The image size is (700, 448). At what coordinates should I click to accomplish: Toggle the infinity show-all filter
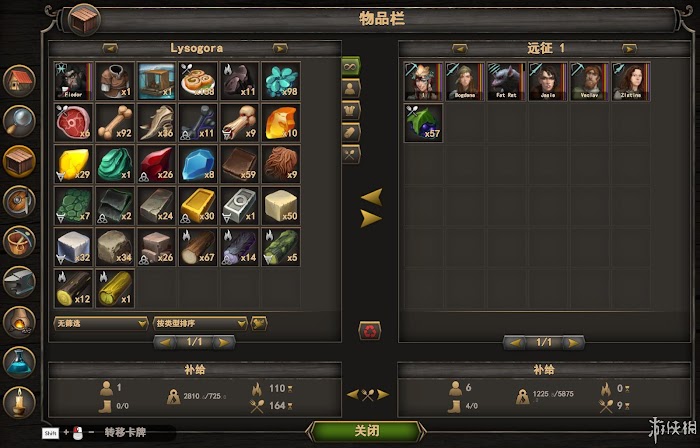click(x=350, y=67)
